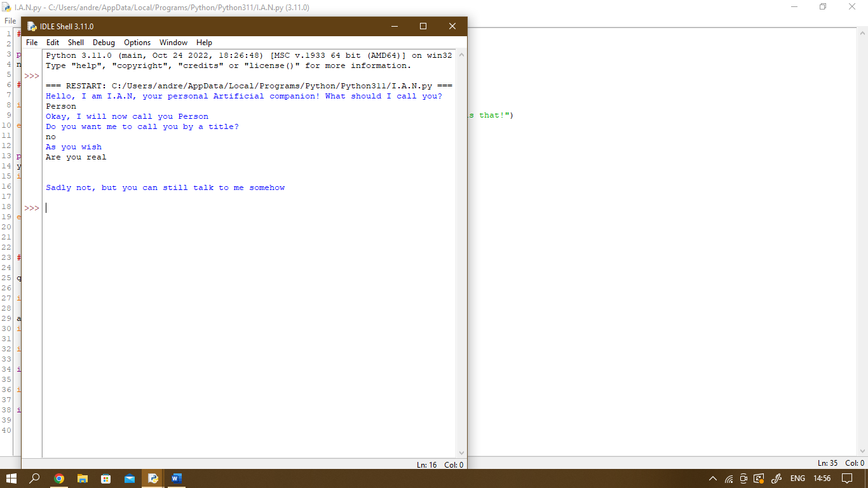The height and width of the screenshot is (488, 868).
Task: Click the 'Python 3.11.0 (main, Oct 24 2022' version line
Action: pyautogui.click(x=249, y=55)
